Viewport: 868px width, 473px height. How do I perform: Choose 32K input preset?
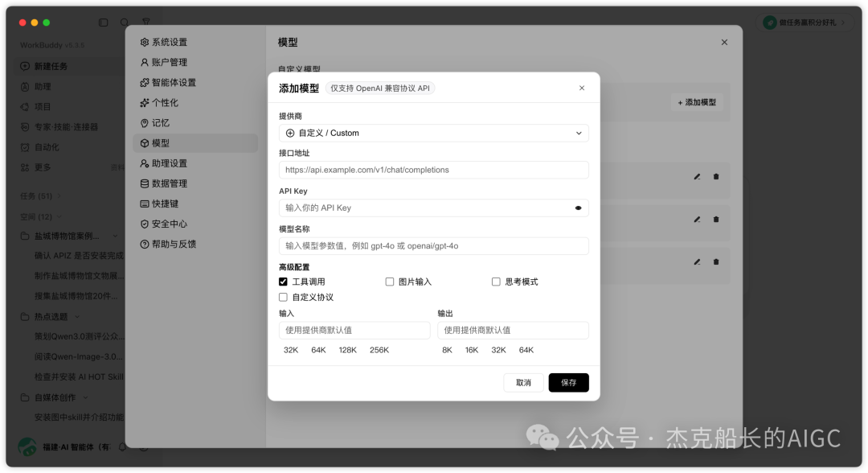click(291, 350)
